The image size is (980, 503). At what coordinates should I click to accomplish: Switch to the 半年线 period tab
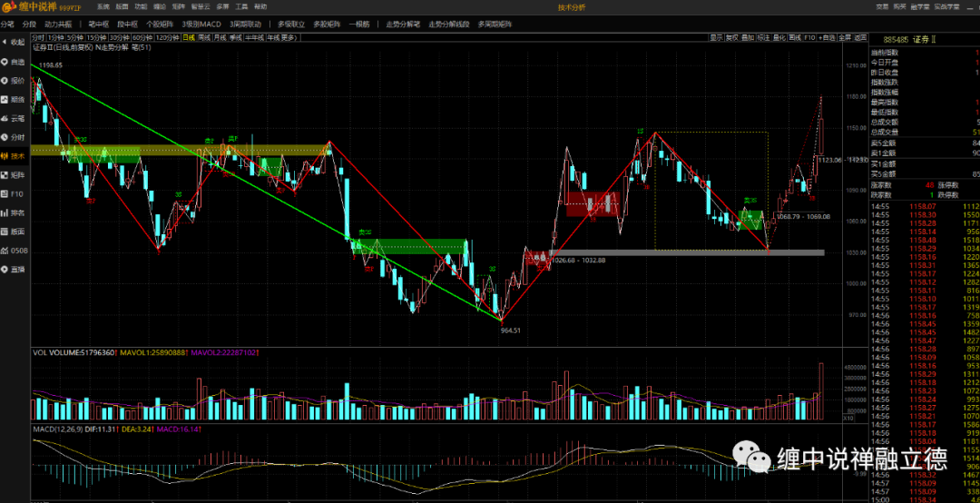tap(254, 37)
